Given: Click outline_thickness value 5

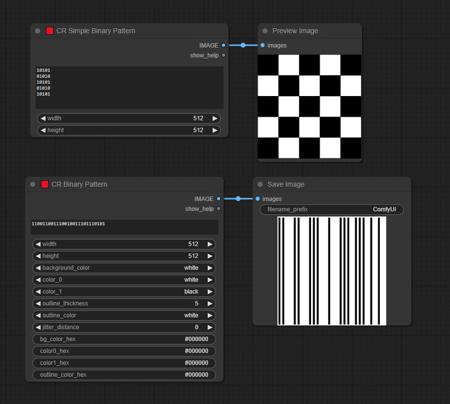Looking at the screenshot, I should (196, 304).
